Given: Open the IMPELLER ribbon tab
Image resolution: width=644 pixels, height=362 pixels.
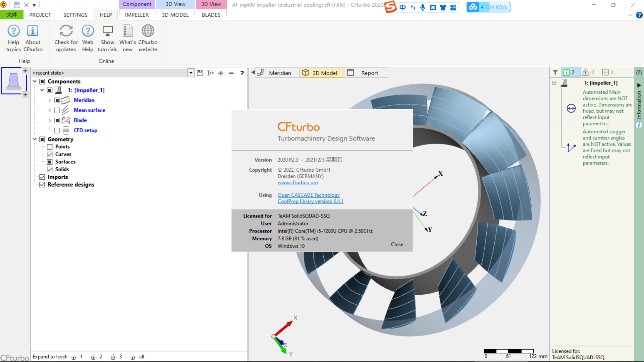Looking at the screenshot, I should (x=137, y=15).
